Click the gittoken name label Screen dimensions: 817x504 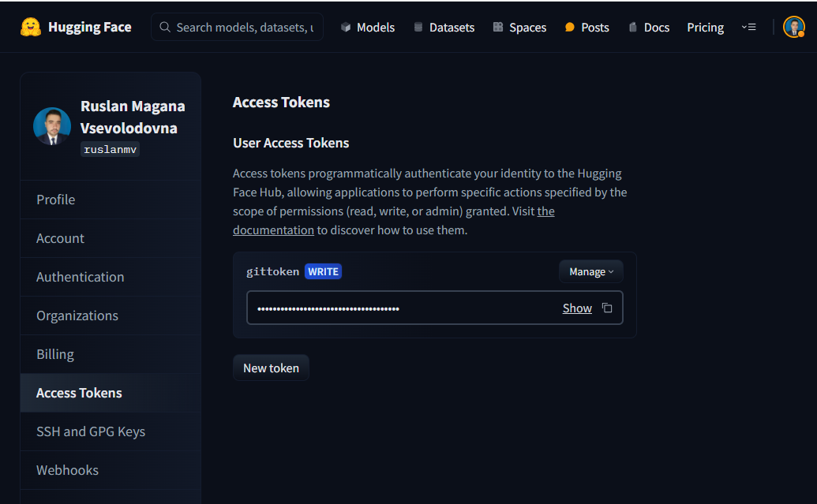tap(272, 271)
